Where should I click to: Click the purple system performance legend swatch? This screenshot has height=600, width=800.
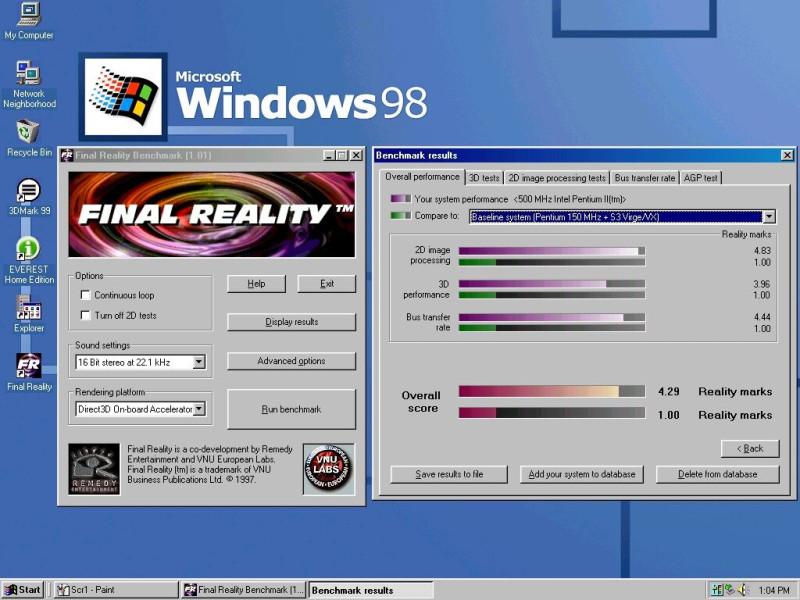pyautogui.click(x=401, y=198)
